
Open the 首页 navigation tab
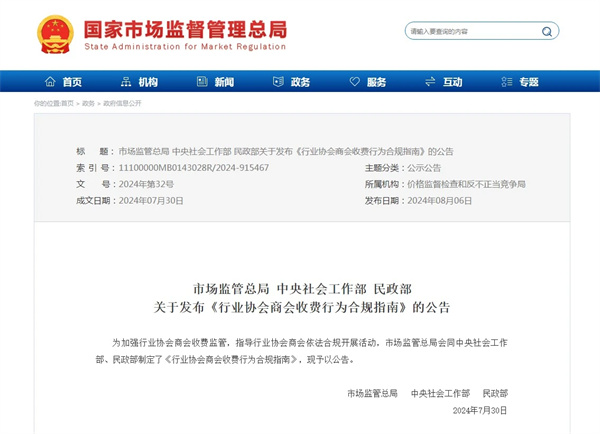coord(71,82)
